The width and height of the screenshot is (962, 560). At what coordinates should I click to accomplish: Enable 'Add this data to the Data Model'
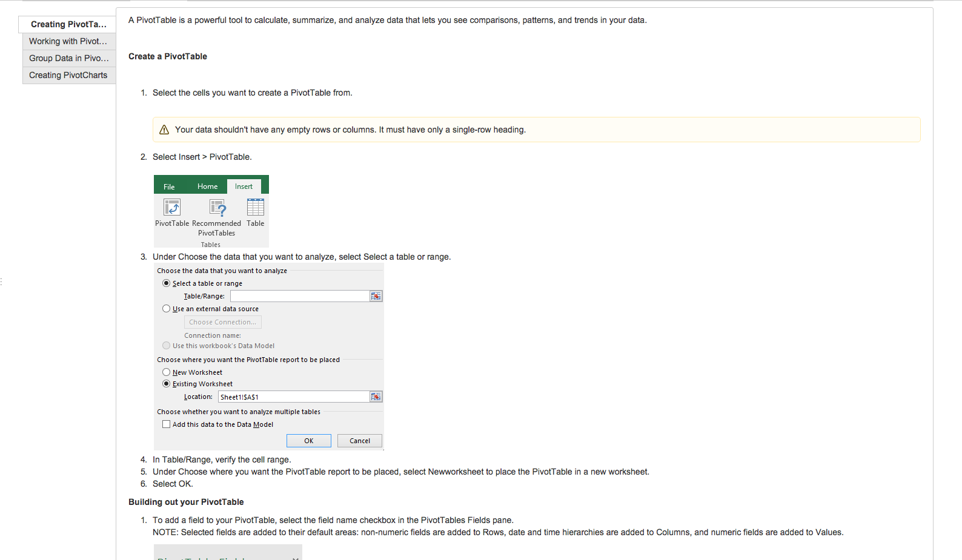[166, 424]
